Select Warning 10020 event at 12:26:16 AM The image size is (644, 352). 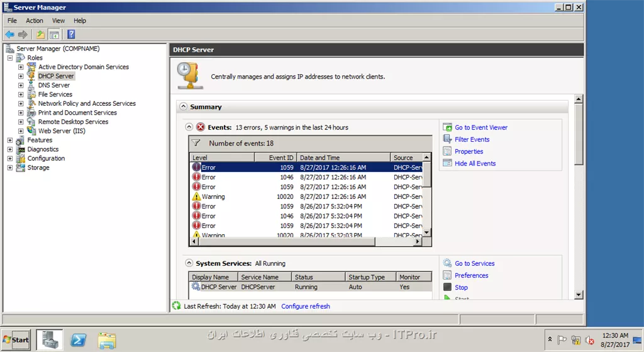(x=307, y=196)
